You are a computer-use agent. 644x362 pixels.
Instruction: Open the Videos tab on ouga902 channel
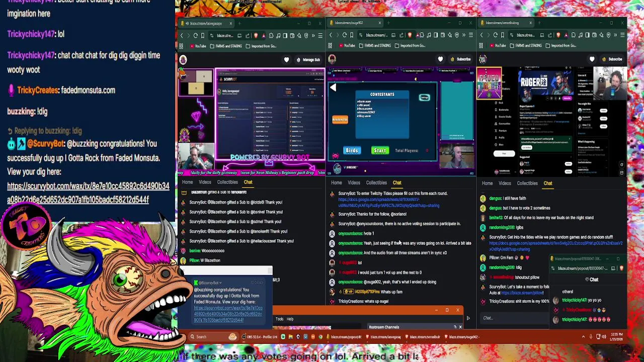tap(354, 183)
